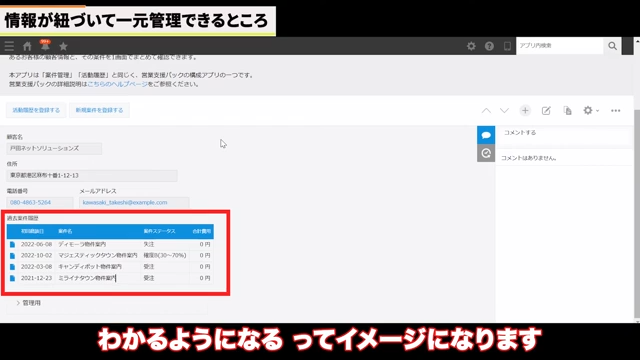Viewport: 640px width, 360px height.
Task: Open the hamburger navigation menu
Action: (x=9, y=46)
